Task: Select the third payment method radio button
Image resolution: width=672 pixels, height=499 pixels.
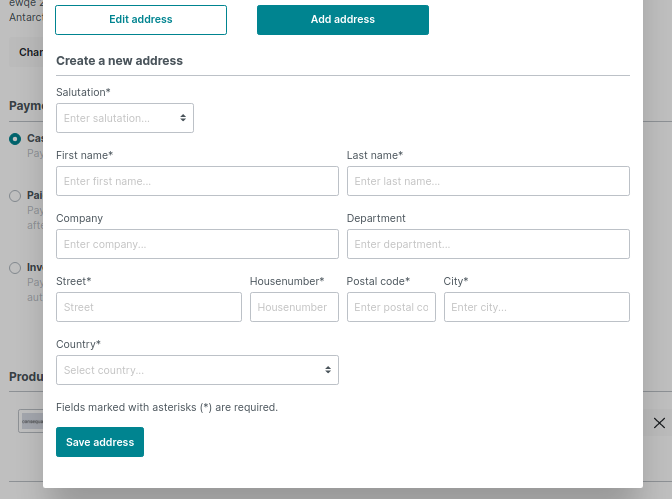Action: tap(15, 268)
